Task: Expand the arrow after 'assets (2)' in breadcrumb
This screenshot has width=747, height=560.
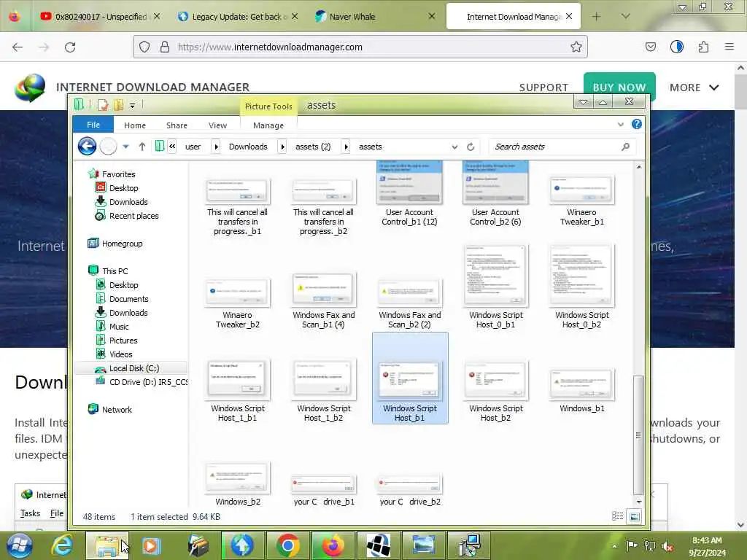Action: point(347,147)
